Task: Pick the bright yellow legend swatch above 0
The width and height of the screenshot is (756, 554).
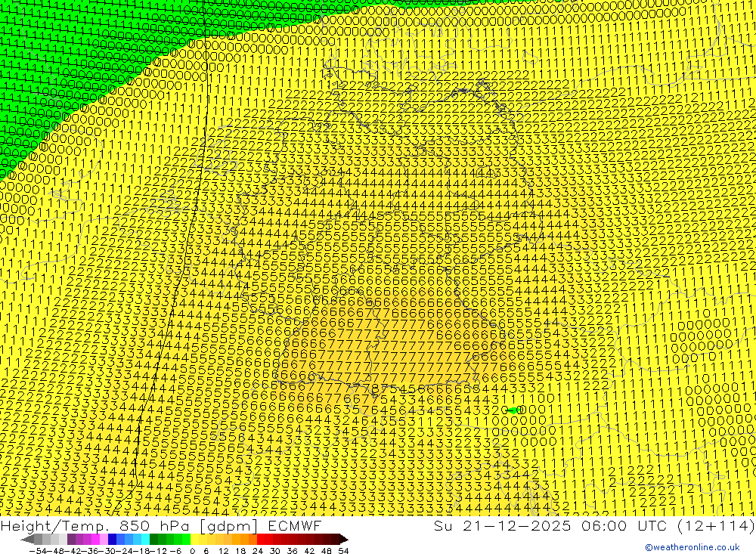Action: [195, 539]
